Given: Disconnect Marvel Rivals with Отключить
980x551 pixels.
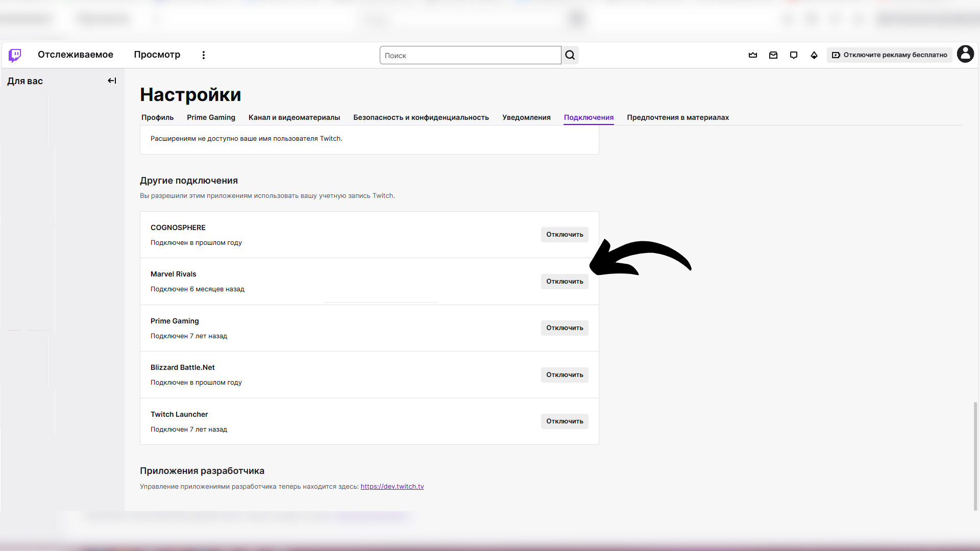Looking at the screenshot, I should point(565,282).
